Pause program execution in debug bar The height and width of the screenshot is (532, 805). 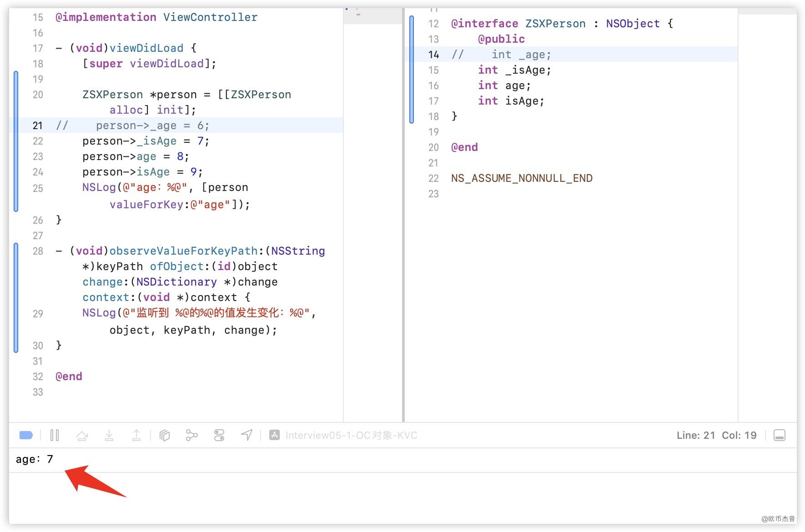pos(55,435)
